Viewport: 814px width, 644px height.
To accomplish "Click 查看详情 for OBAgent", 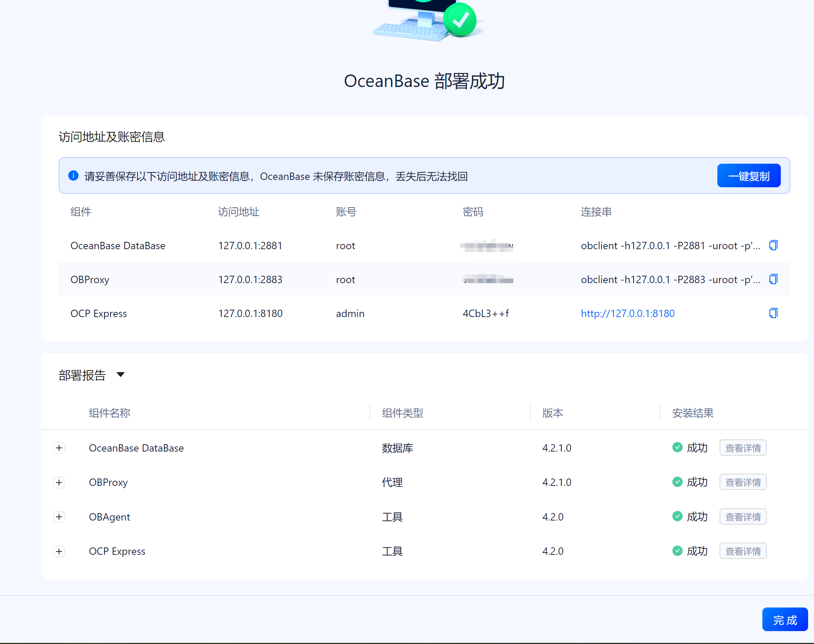I will (x=743, y=517).
